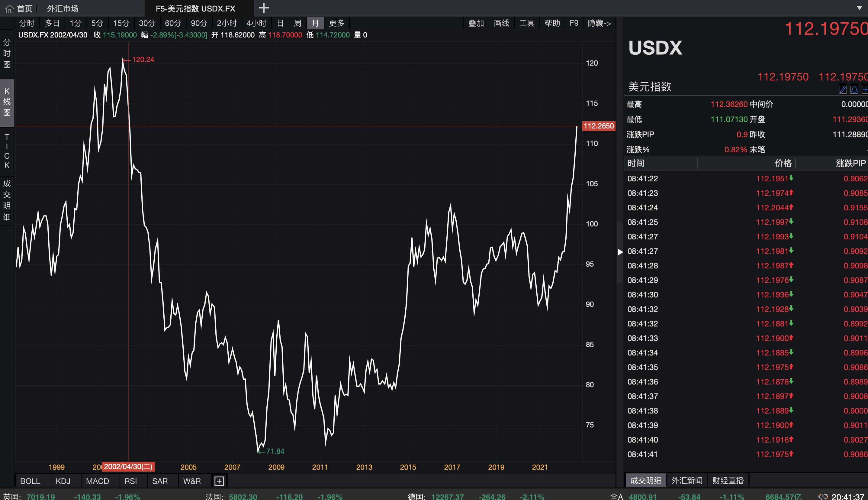
Task: Click the 画线 drawing button
Action: [501, 23]
